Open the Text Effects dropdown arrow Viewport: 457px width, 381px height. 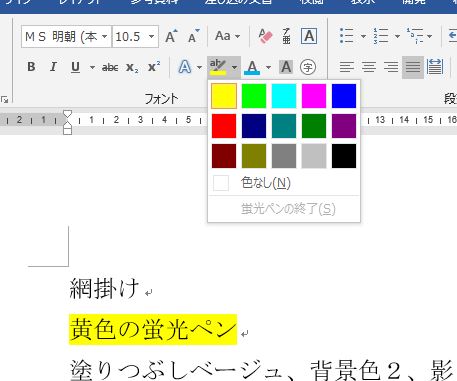coord(199,67)
